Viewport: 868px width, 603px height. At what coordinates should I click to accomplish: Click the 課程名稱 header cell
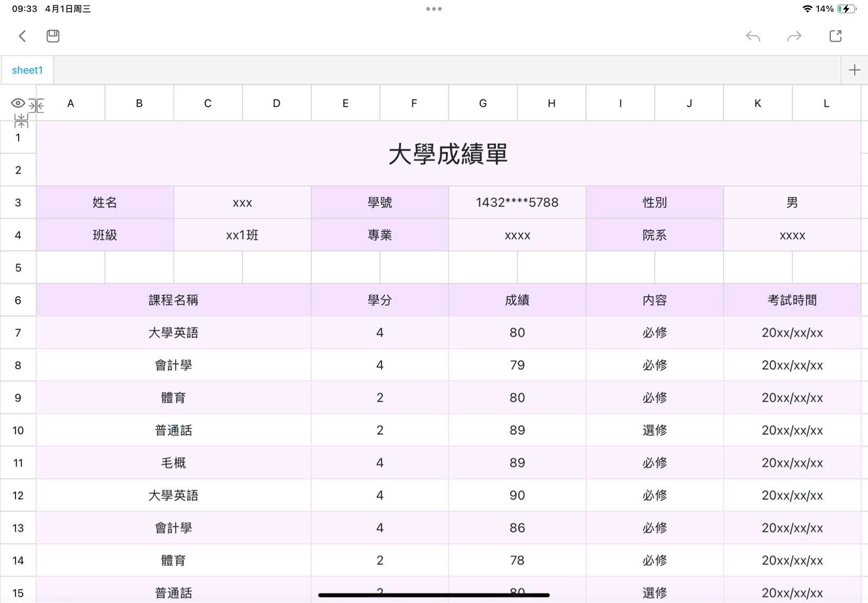pyautogui.click(x=174, y=300)
